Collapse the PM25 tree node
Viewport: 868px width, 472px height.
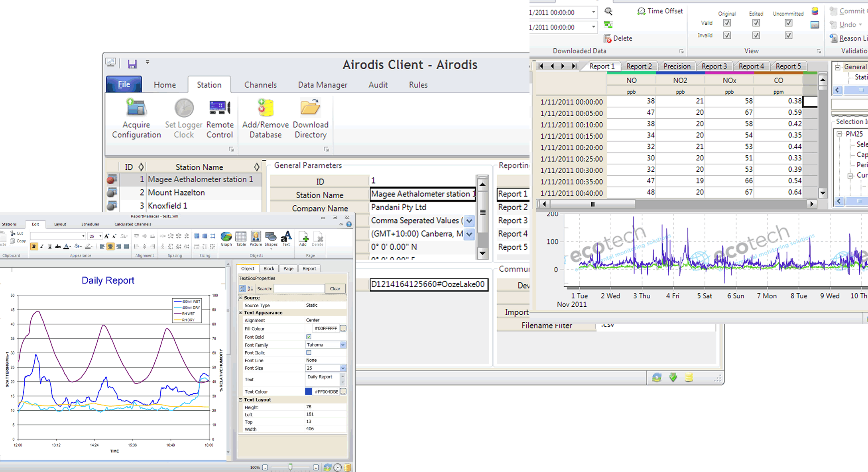click(x=839, y=134)
